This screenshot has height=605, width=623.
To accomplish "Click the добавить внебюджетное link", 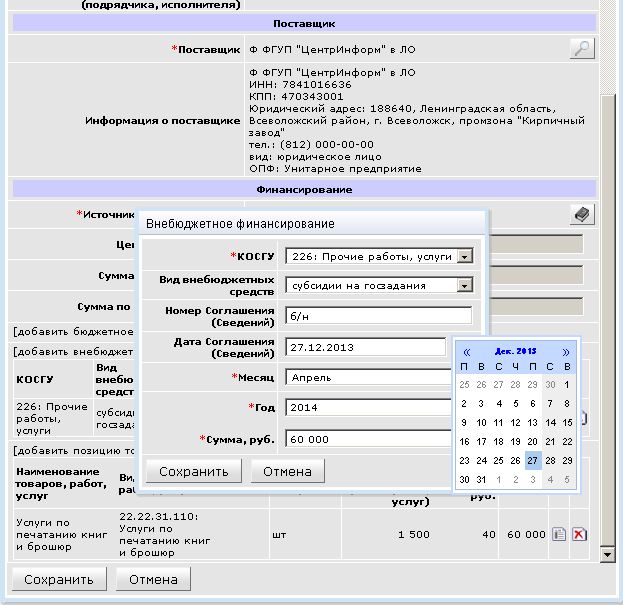I will tap(74, 352).
